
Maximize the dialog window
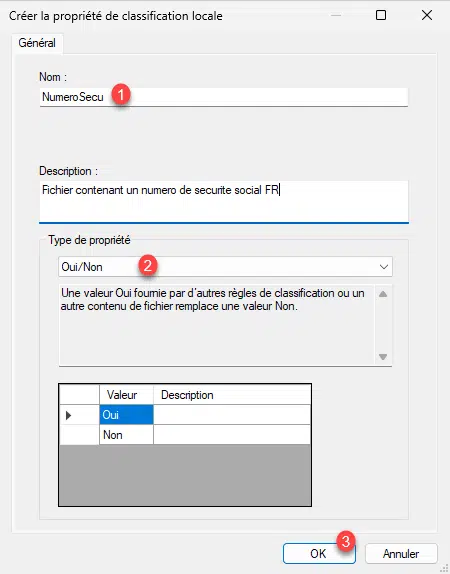pos(381,15)
